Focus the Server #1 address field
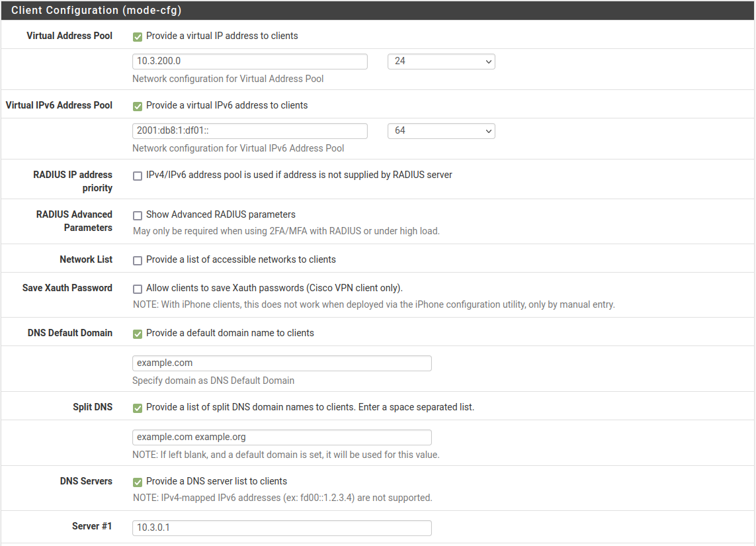 (282, 528)
